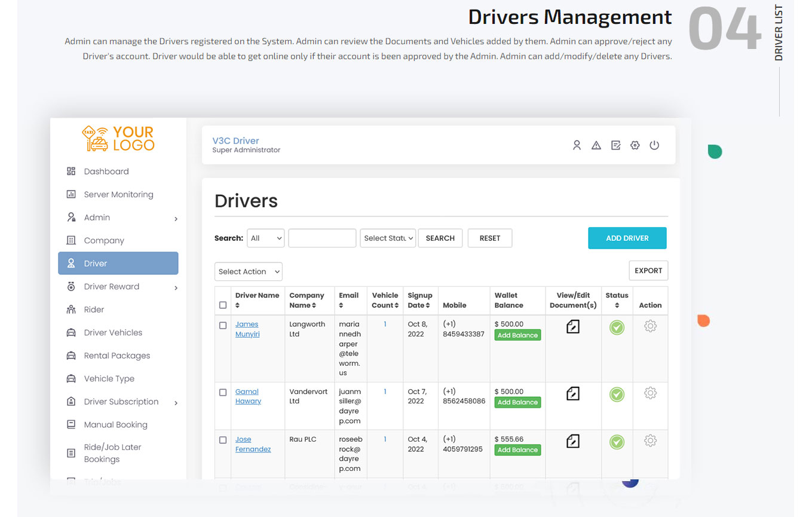This screenshot has width=812, height=517.
Task: Open the Select Action dropdown
Action: [249, 271]
